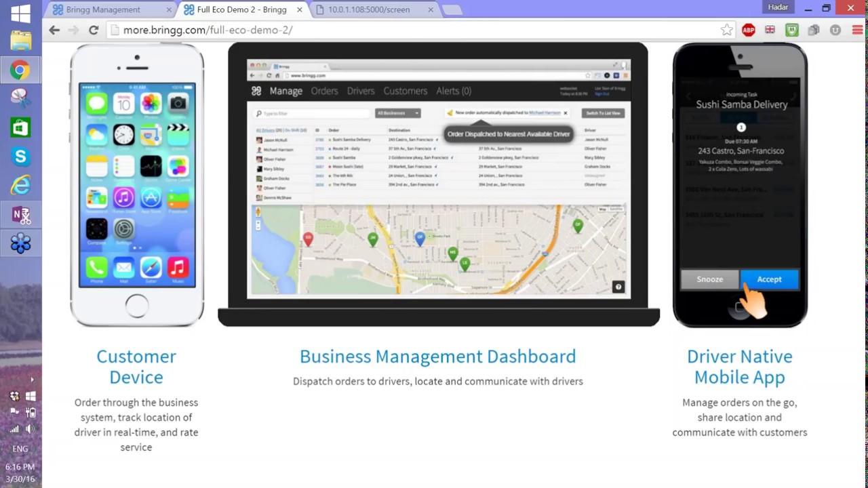Go back with the browser back arrow

(54, 30)
